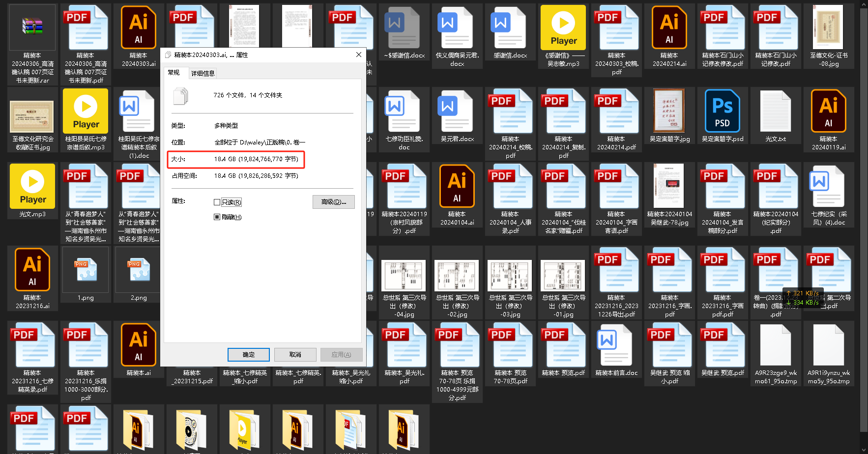Click the 确定 button
This screenshot has height=454, width=868.
[248, 354]
